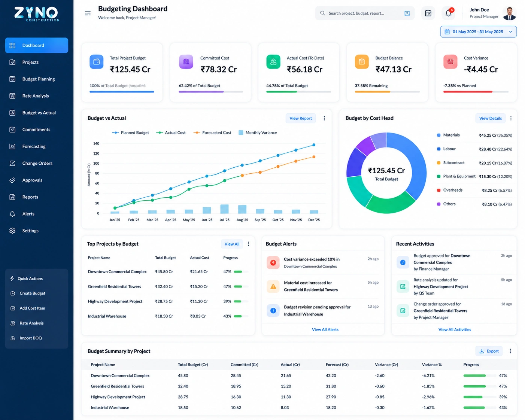
Task: Open Change Orders in sidebar
Action: (37, 163)
